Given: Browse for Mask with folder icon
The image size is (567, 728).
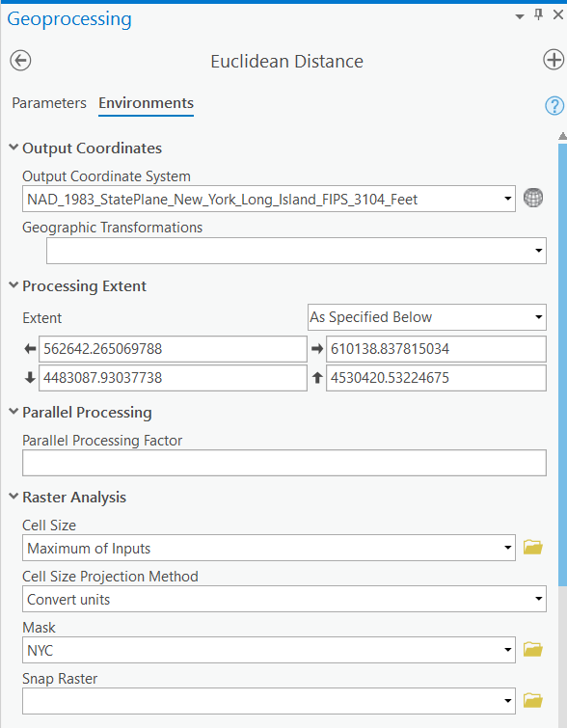Looking at the screenshot, I should [533, 650].
